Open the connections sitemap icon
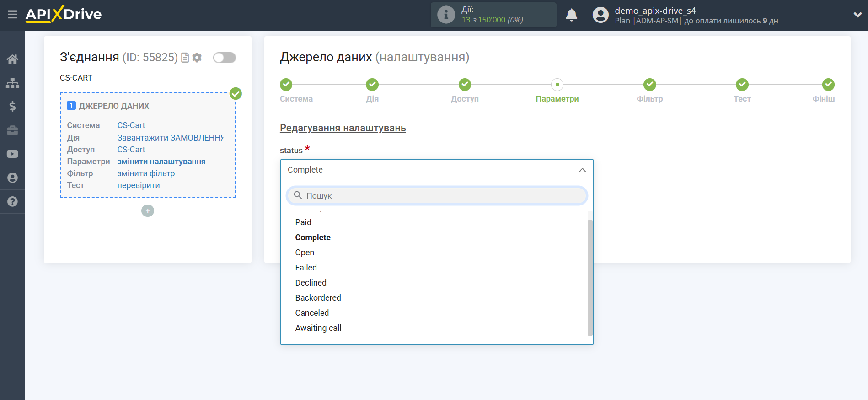Viewport: 868px width, 400px height. pos(12,83)
